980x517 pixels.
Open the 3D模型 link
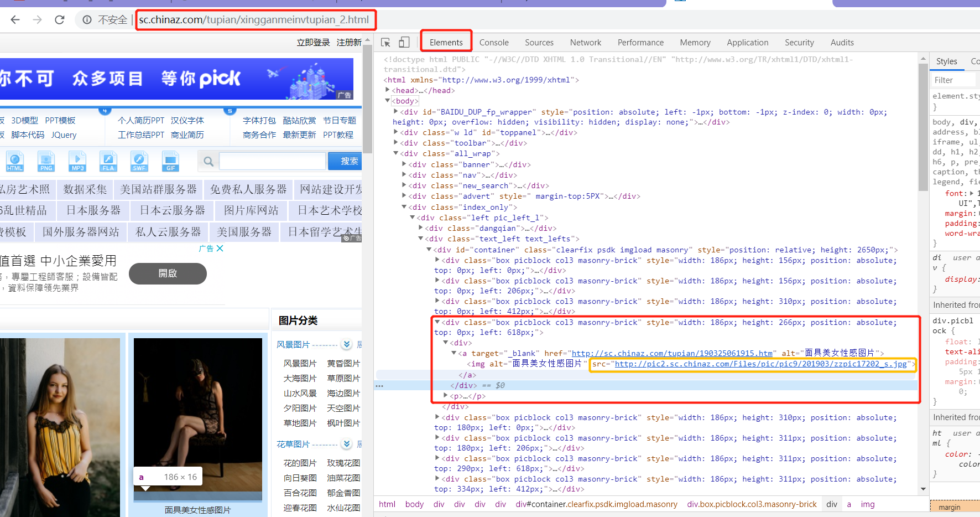pyautogui.click(x=25, y=120)
